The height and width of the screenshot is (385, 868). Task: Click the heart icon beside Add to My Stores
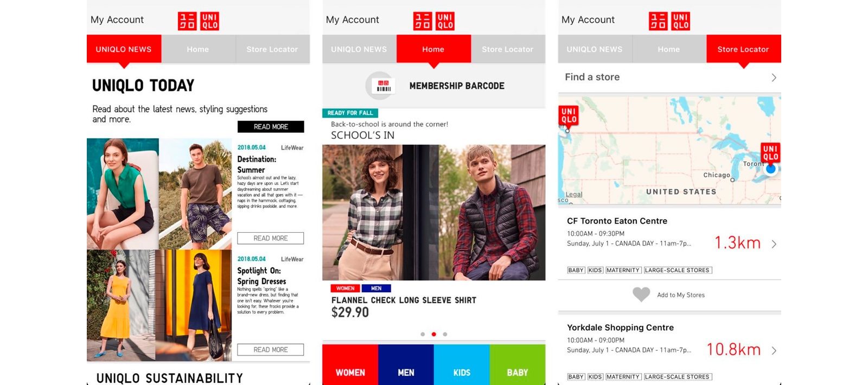pyautogui.click(x=641, y=294)
